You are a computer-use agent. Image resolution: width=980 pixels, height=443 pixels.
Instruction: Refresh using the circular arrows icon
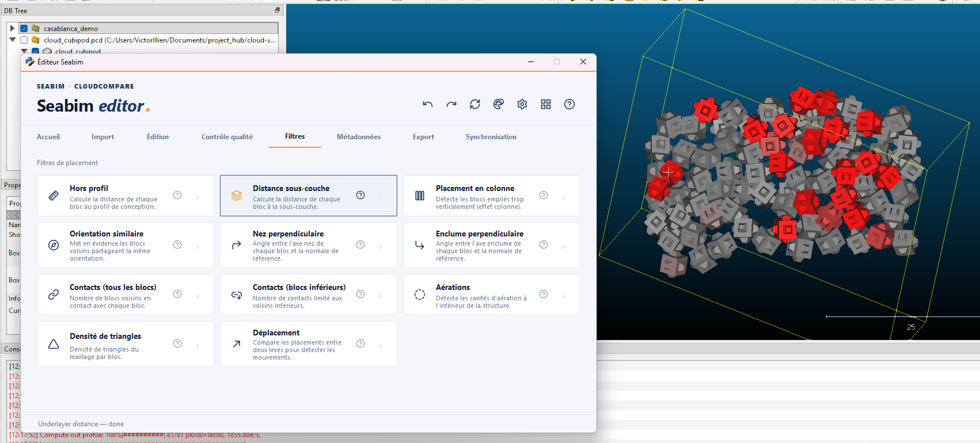(475, 104)
